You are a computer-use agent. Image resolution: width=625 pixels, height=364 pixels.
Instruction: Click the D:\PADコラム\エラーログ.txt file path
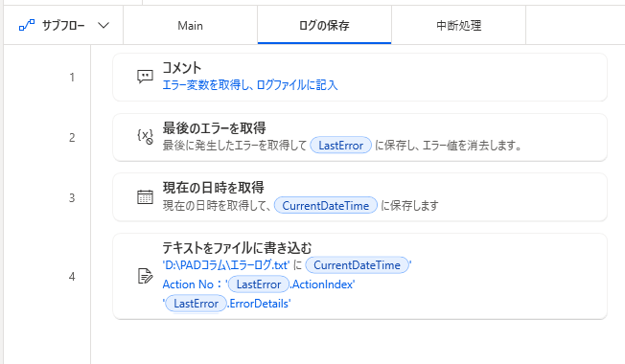click(226, 265)
